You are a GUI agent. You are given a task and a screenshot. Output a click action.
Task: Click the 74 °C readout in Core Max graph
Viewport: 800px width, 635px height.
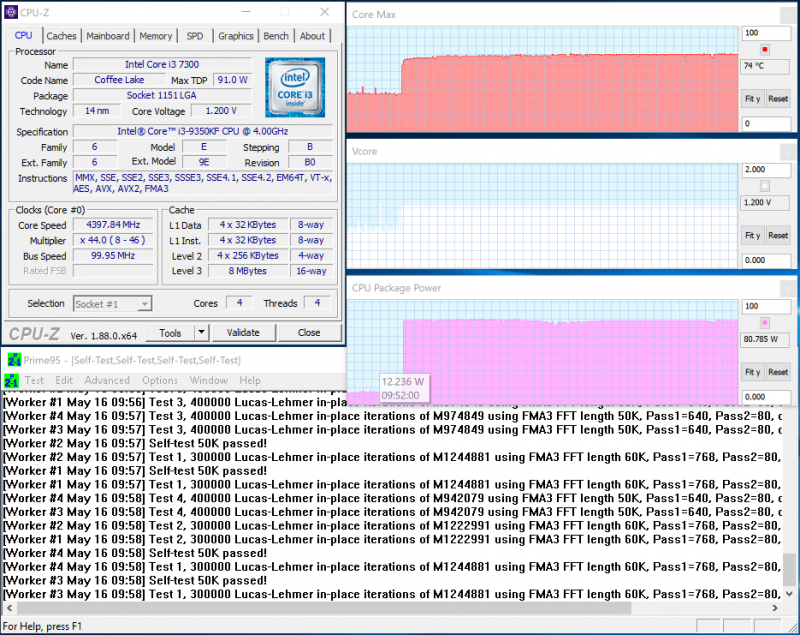[x=764, y=66]
